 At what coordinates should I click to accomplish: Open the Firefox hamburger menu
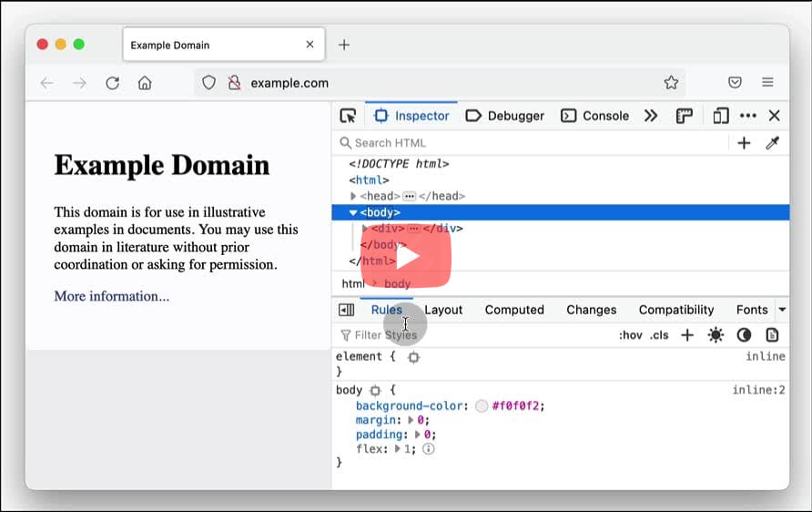(767, 82)
